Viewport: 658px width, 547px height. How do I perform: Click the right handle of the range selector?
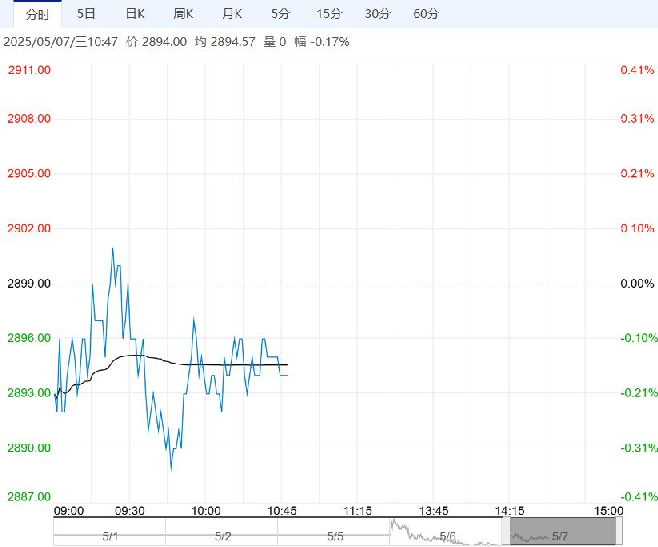coord(619,532)
